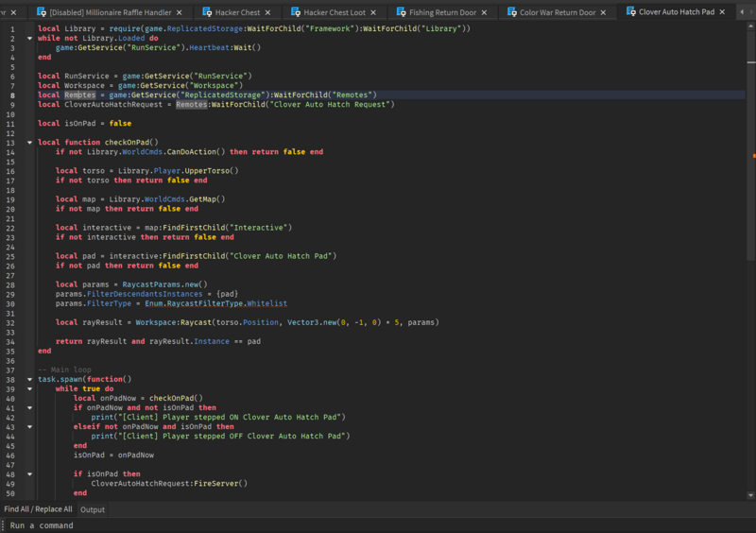Click the script icon on Clover Auto Hatch Pad tab
This screenshot has height=533, width=756.
(629, 12)
